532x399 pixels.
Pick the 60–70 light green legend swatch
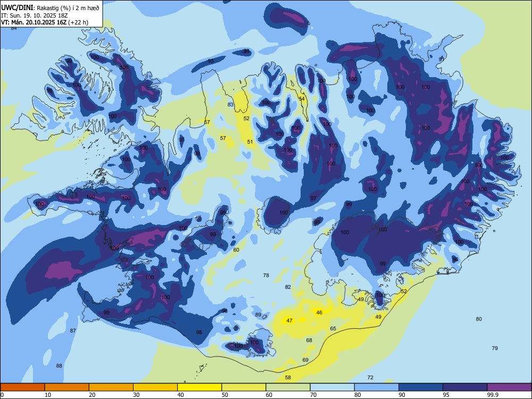click(288, 387)
